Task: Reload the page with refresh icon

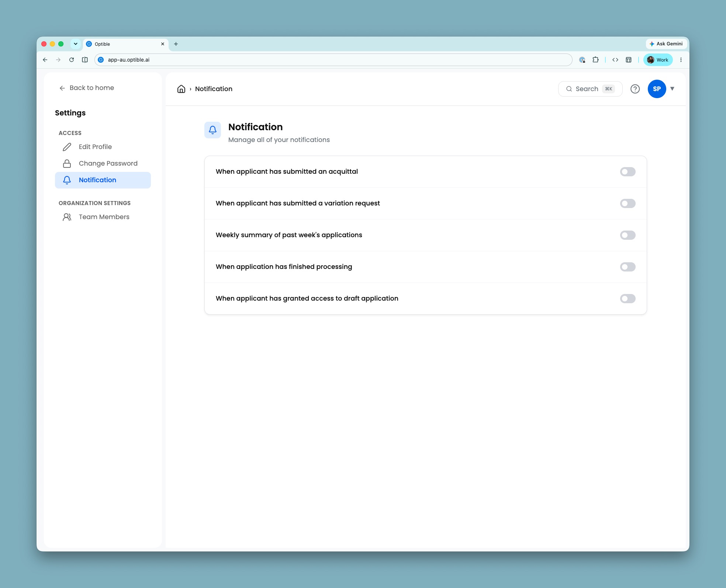Action: 72,60
